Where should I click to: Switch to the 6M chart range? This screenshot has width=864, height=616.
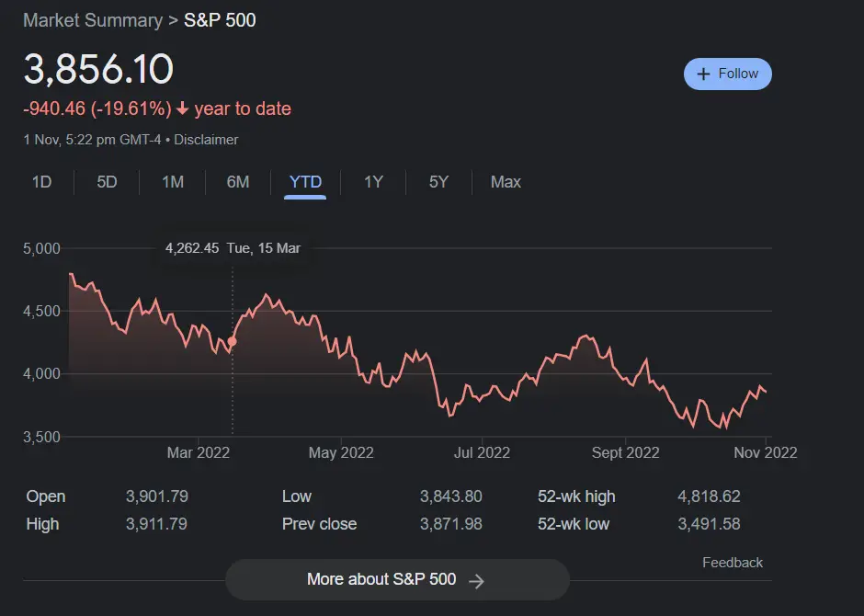[x=238, y=182]
